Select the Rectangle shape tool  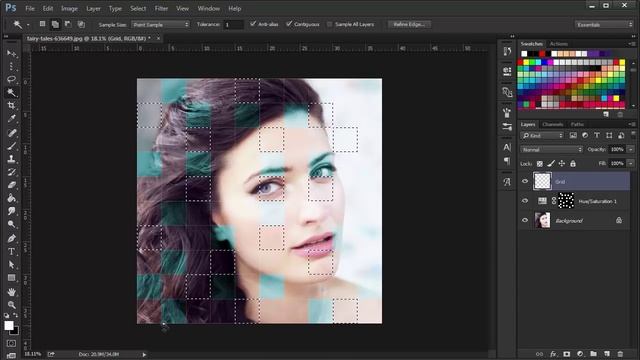point(11,278)
